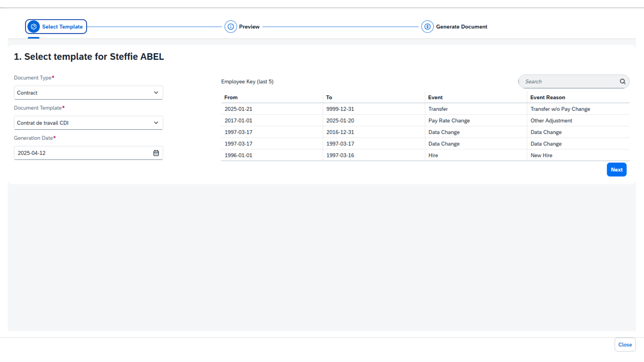Image resolution: width=644 pixels, height=362 pixels.
Task: Click the From column header
Action: pyautogui.click(x=231, y=97)
